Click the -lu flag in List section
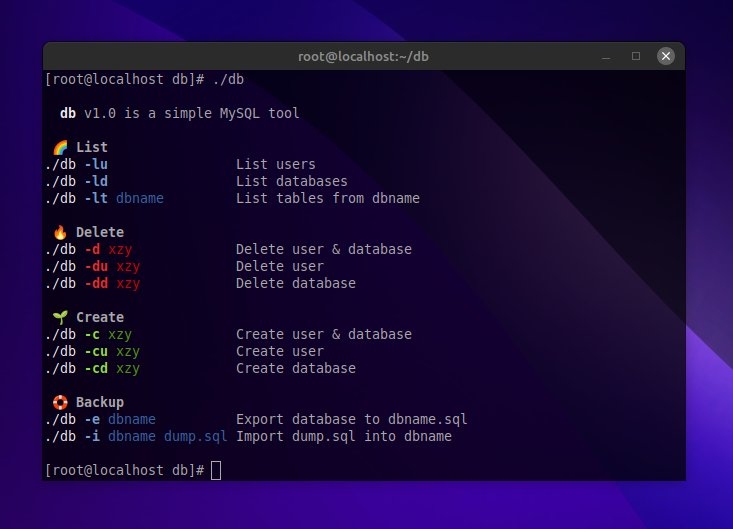 [x=96, y=164]
